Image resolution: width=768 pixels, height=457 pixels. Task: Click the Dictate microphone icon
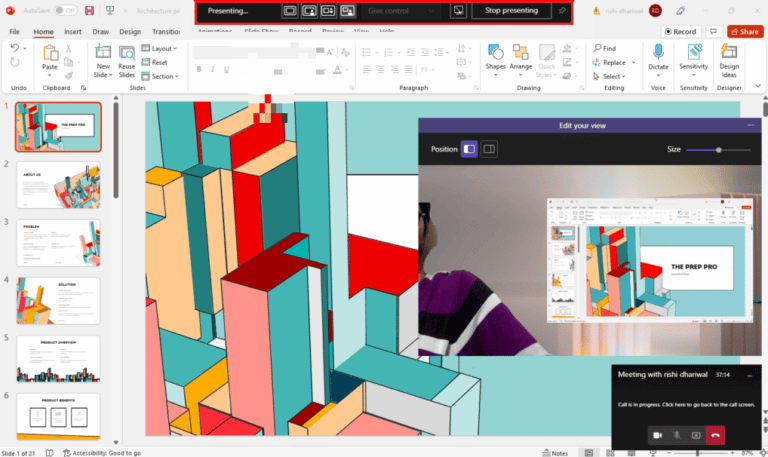tap(657, 52)
